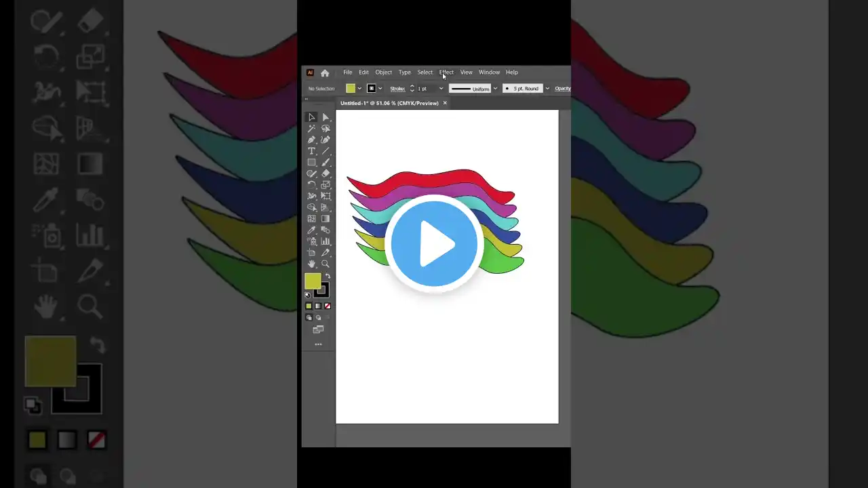Close the Untitled-1 document tab
This screenshot has height=488, width=868.
point(445,103)
